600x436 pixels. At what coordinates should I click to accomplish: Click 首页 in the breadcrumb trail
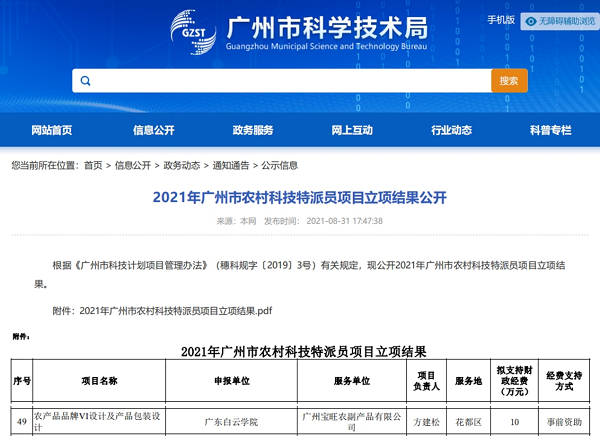coord(93,165)
